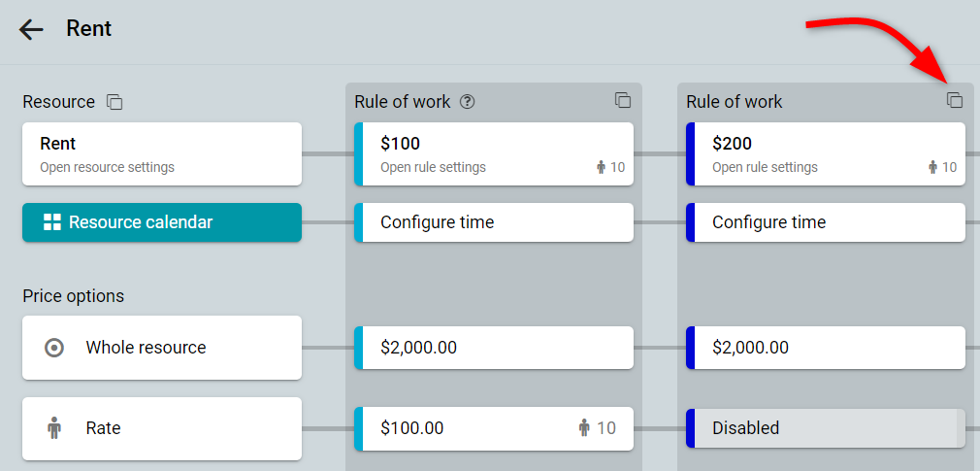The width and height of the screenshot is (980, 471).
Task: Edit $2,000.00 price under first rule
Action: (x=494, y=347)
